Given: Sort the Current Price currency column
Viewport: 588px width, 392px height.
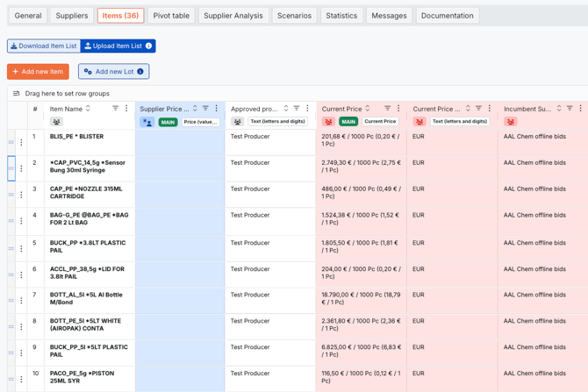Looking at the screenshot, I should [x=468, y=109].
